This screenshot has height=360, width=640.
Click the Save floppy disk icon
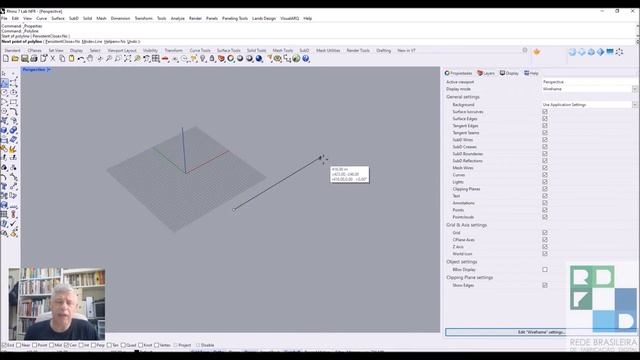[24, 59]
